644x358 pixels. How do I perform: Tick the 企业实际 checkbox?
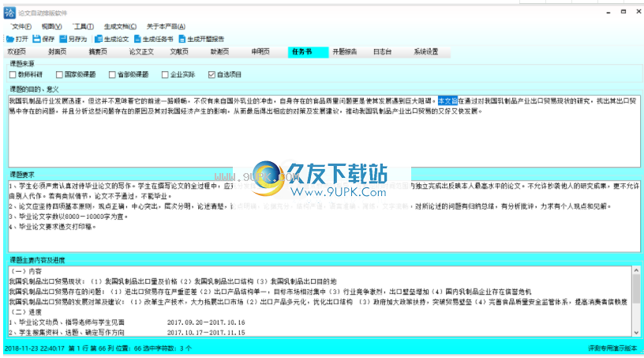(165, 74)
